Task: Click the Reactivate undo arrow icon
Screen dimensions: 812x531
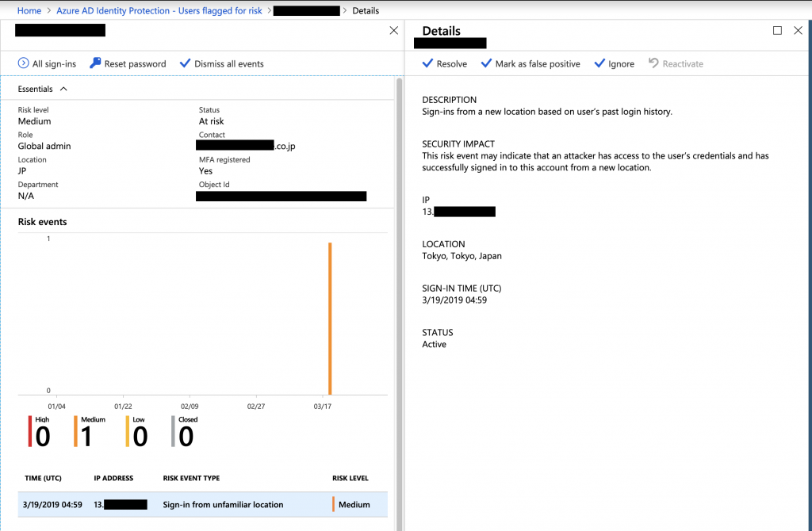Action: tap(653, 63)
